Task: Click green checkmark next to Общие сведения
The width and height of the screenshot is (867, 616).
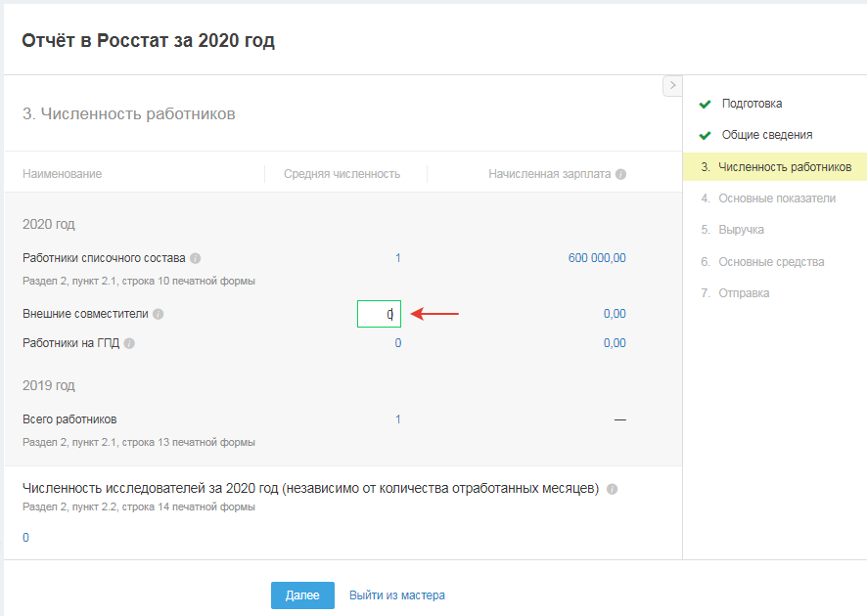Action: [x=705, y=136]
